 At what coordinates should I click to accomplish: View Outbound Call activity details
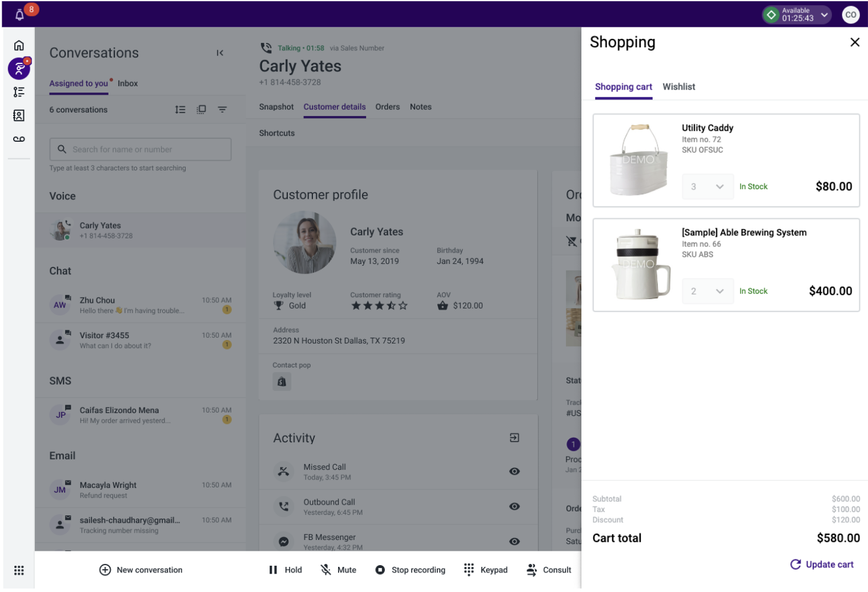click(x=515, y=506)
